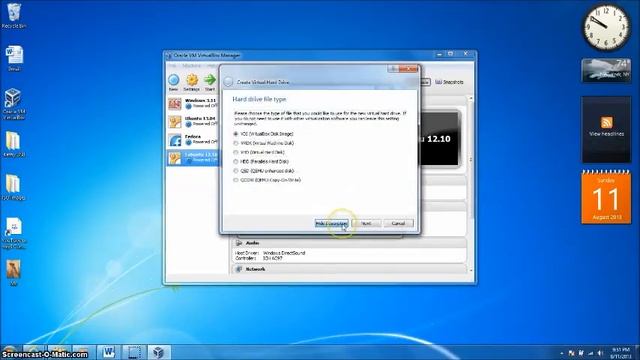Click the dashed-rectangle recorder icon in taskbar
640x360 pixels.
[134, 352]
